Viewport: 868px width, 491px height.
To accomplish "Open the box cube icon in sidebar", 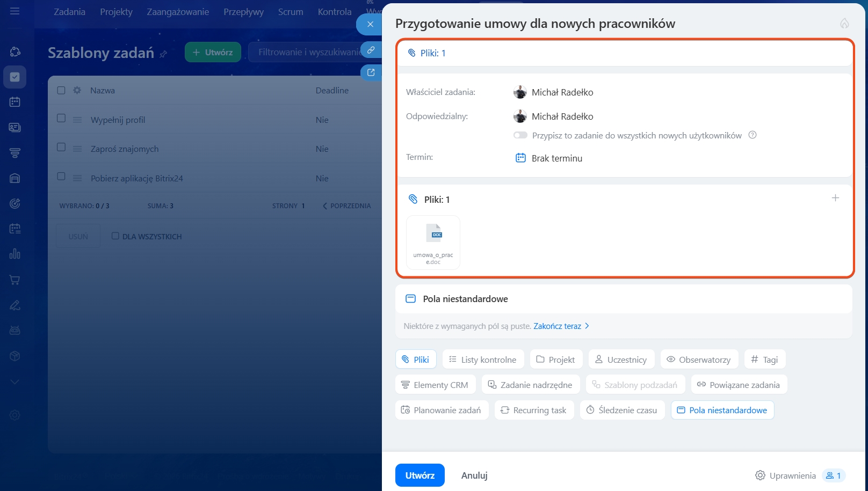I will coord(15,356).
